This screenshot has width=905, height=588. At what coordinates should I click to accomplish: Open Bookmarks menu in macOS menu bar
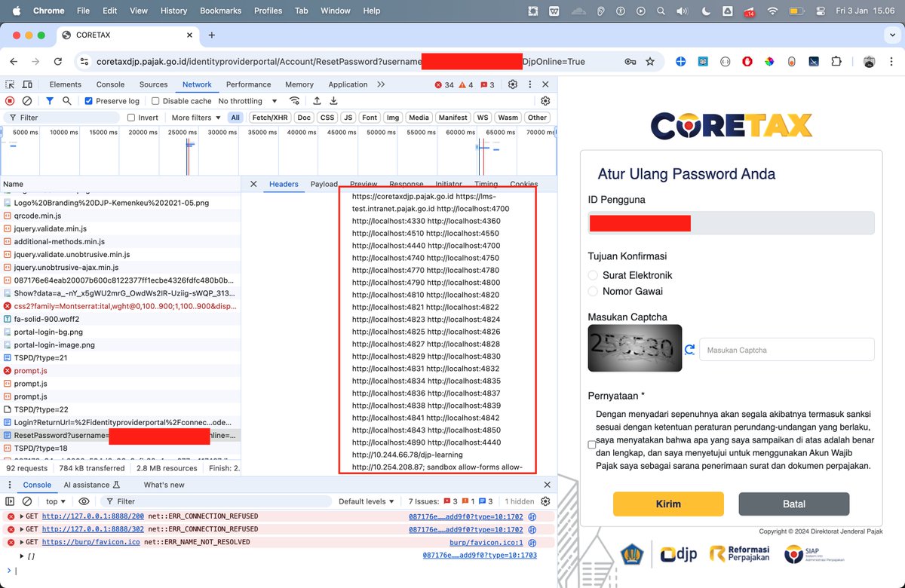coord(220,11)
